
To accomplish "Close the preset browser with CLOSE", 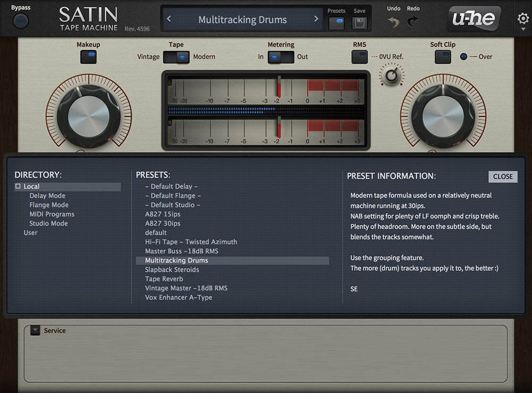I will tap(503, 177).
